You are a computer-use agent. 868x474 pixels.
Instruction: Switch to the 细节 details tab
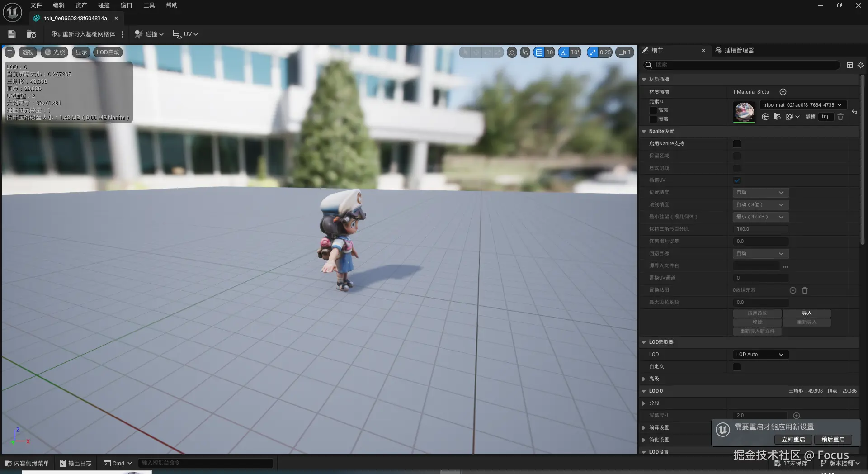click(657, 51)
